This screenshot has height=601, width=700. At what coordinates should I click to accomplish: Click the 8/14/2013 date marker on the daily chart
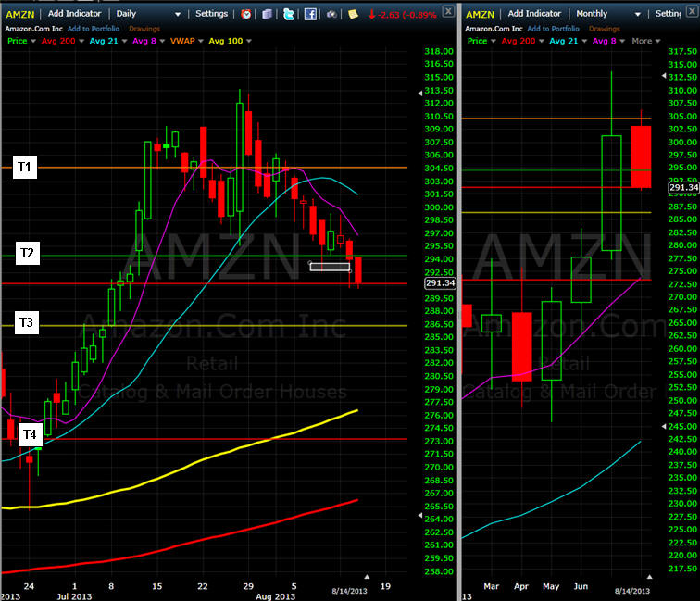(x=349, y=591)
